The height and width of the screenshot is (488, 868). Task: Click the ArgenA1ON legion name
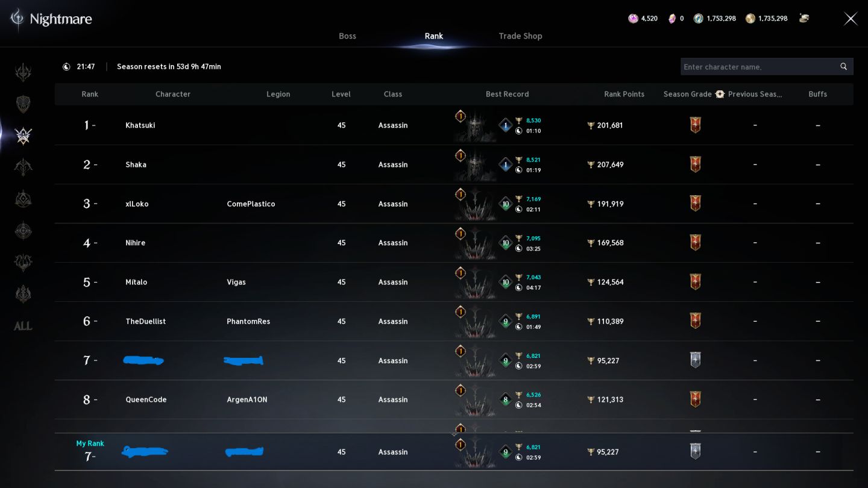[x=247, y=399]
